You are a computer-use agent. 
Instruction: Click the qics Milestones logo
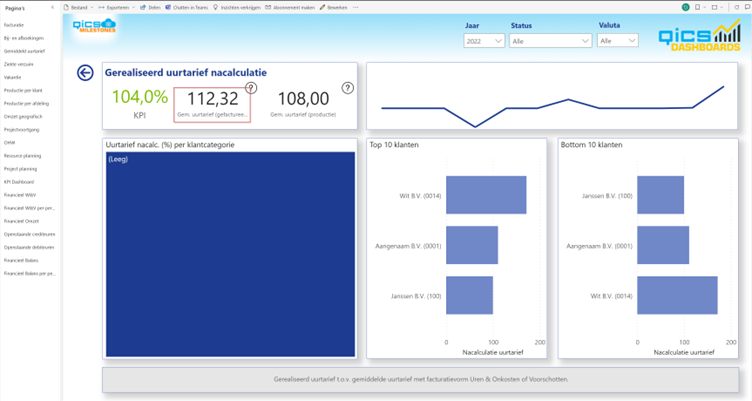point(94,25)
